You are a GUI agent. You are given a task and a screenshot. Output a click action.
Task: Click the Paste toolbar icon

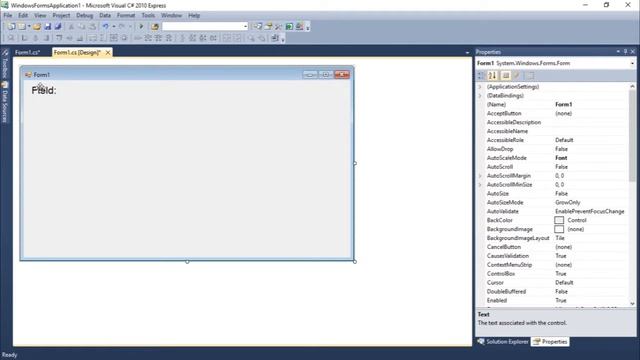[x=93, y=27]
